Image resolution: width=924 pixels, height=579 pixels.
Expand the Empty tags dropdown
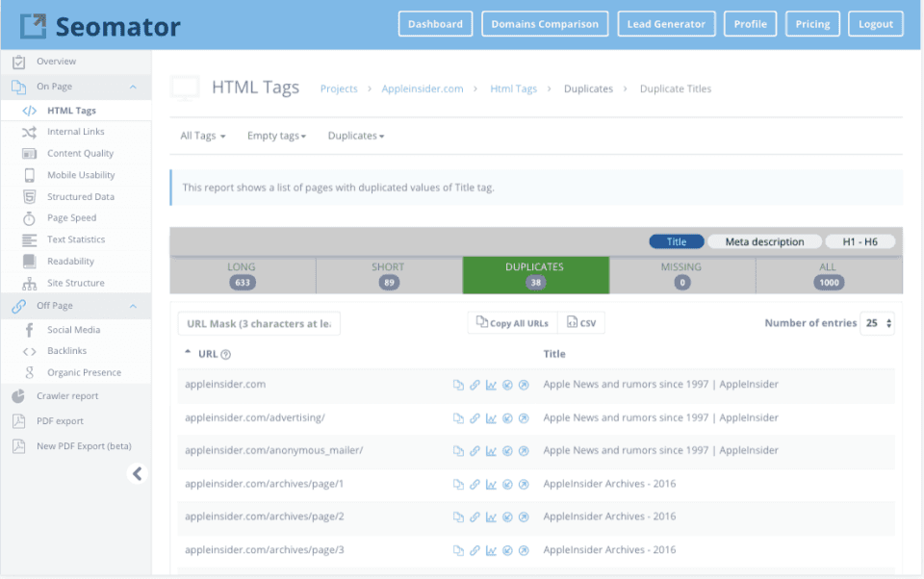coord(276,137)
